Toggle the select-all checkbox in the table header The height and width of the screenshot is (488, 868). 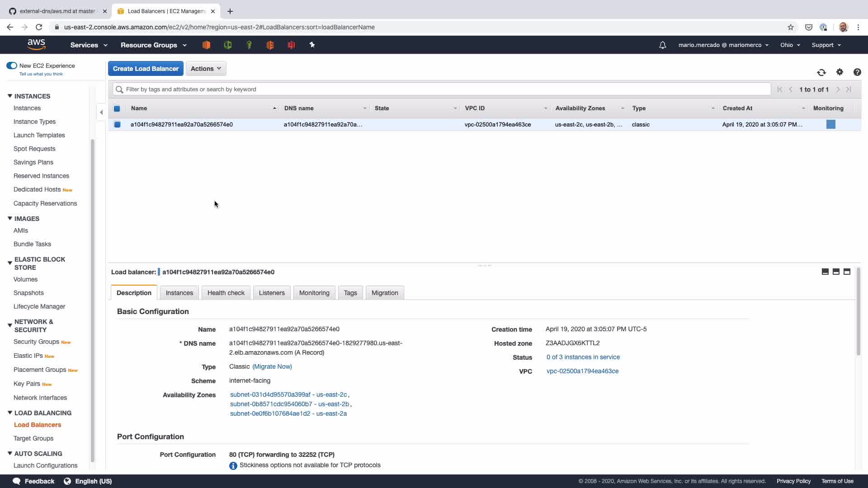click(x=117, y=108)
